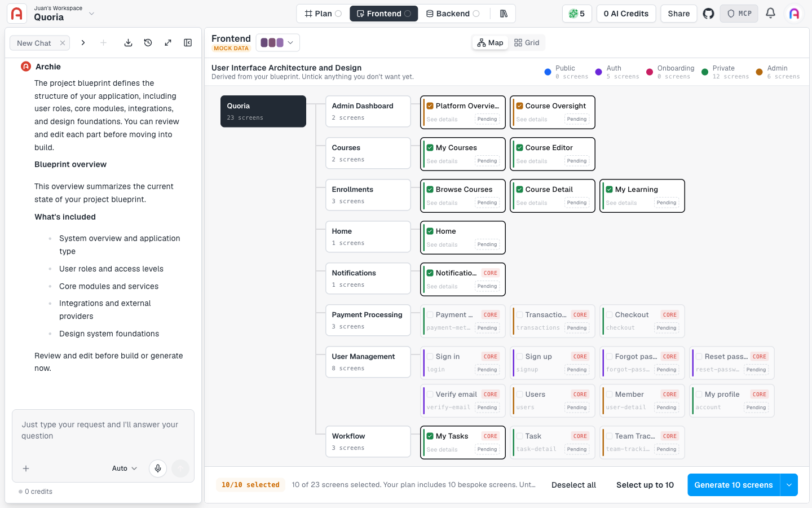Click Generate 10 screens
The image size is (812, 508).
click(734, 485)
